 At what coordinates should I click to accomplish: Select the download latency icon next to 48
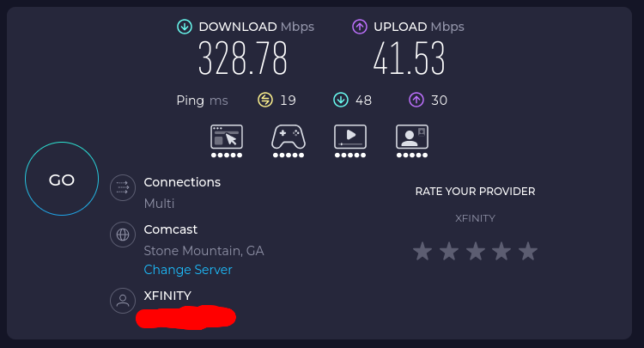pyautogui.click(x=341, y=100)
